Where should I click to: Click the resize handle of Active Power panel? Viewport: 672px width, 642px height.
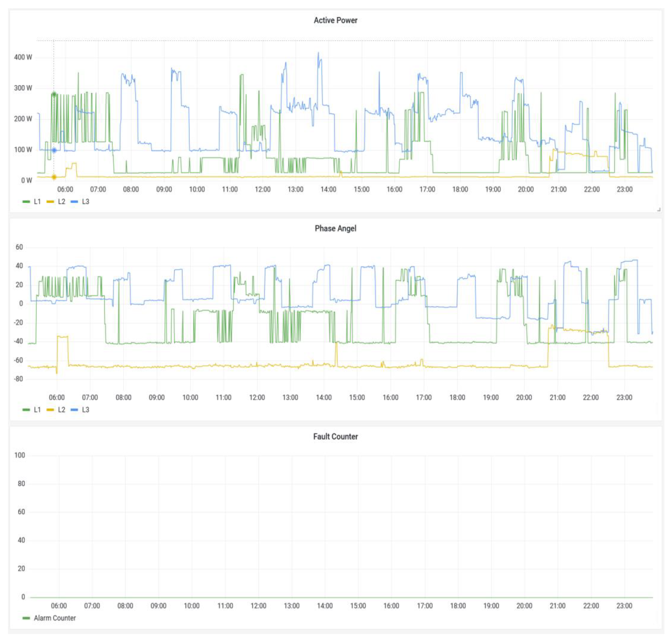pos(659,209)
